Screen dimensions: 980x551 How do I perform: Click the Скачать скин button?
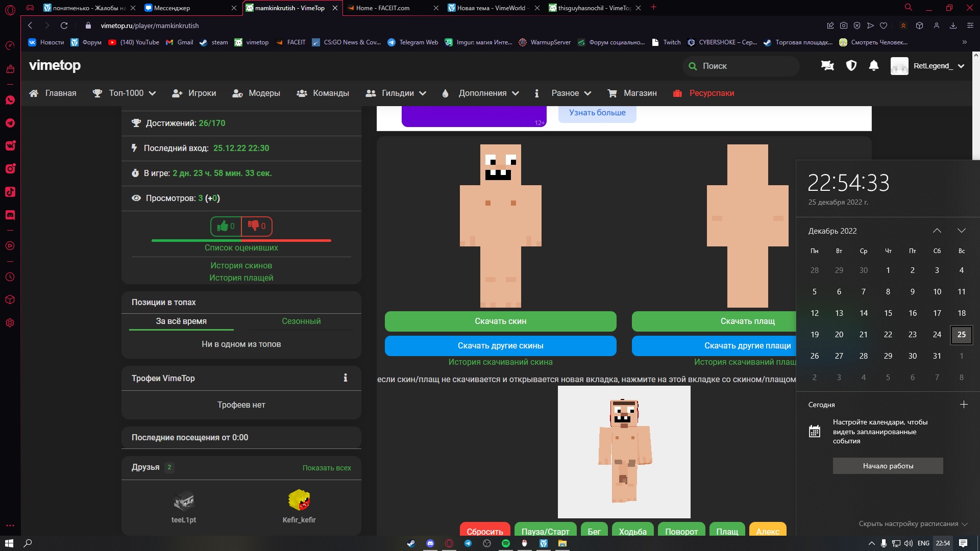[500, 321]
